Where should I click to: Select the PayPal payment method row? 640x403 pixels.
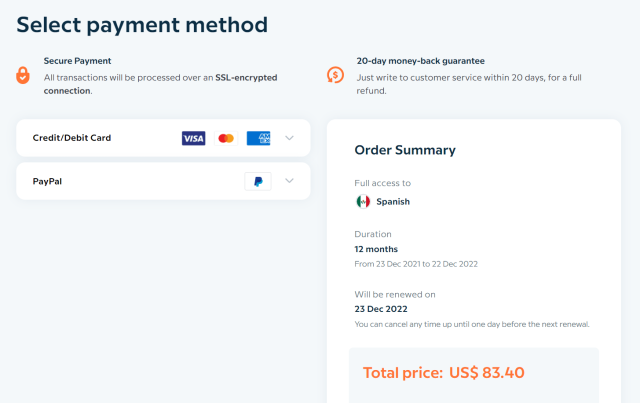point(163,181)
